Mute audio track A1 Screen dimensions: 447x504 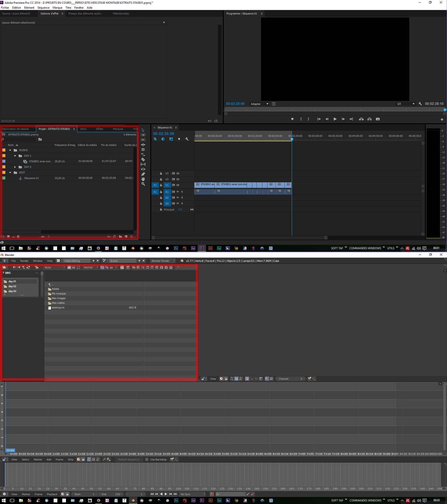[x=178, y=192]
